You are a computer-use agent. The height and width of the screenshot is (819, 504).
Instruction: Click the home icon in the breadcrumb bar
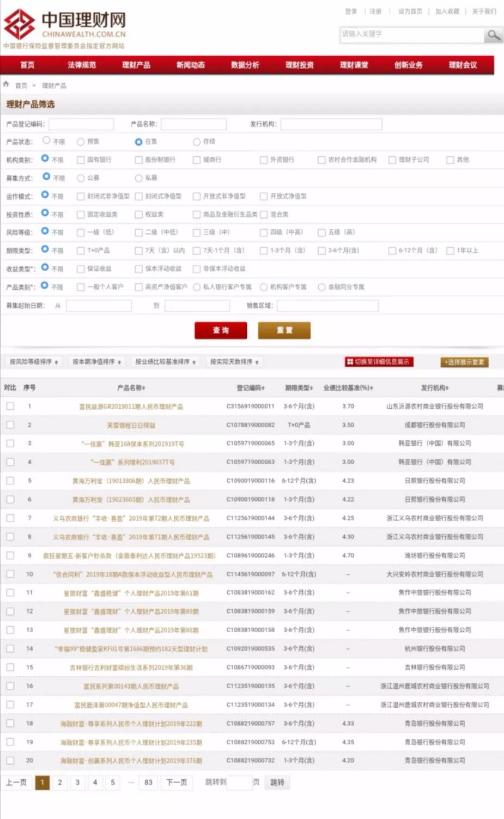pos(5,85)
